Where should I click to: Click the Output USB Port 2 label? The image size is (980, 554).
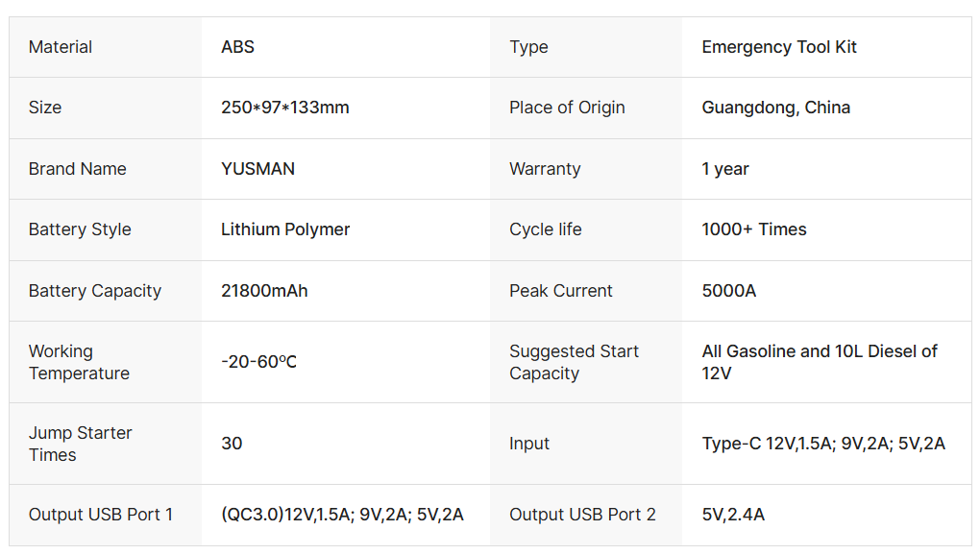(x=582, y=515)
